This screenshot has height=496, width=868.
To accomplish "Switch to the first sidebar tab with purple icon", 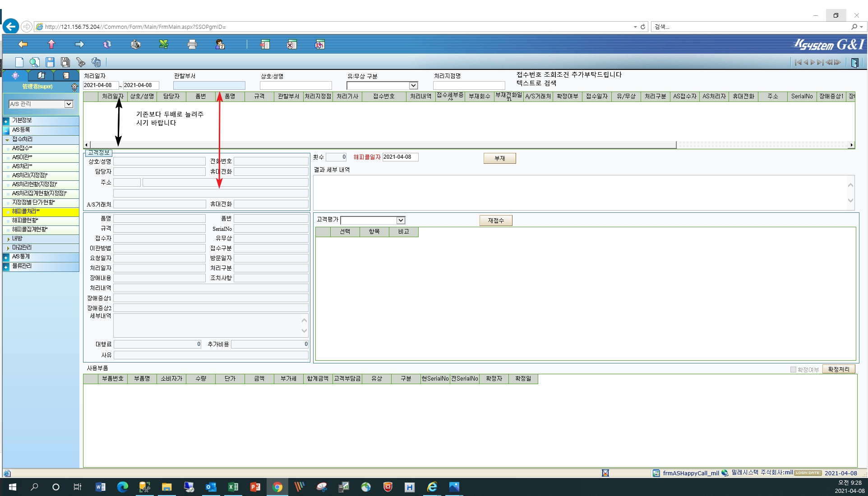I will coord(15,75).
